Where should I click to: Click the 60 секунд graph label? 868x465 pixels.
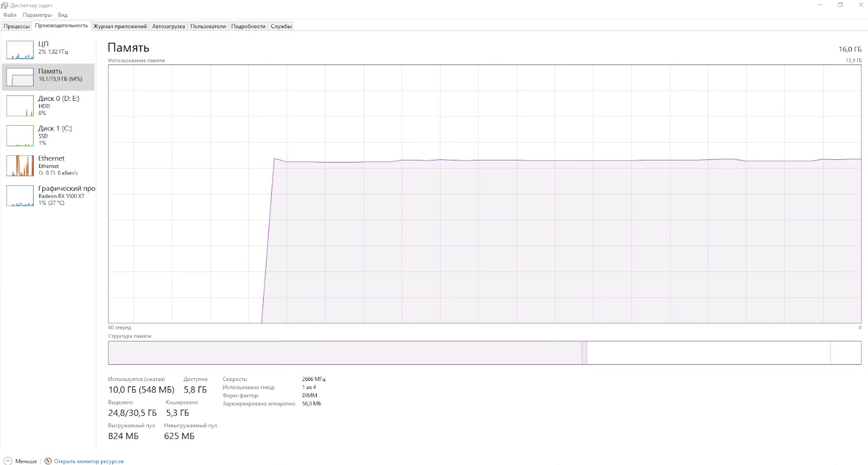[x=119, y=328]
